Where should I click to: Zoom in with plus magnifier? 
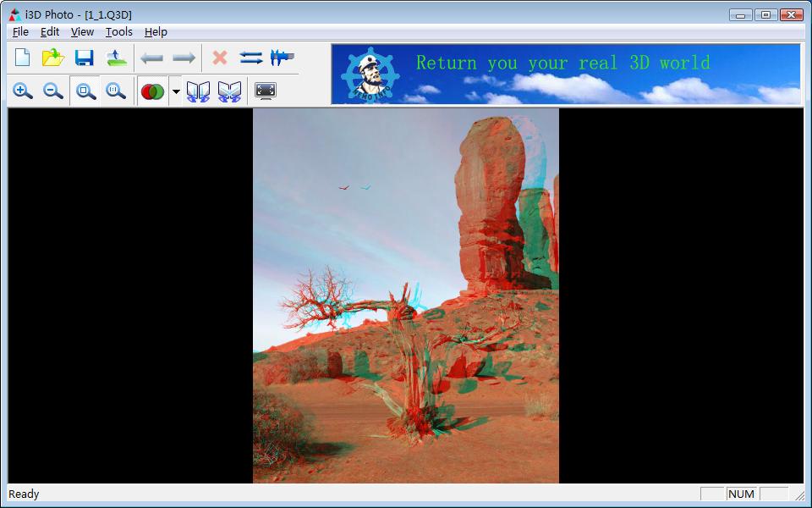[x=22, y=91]
